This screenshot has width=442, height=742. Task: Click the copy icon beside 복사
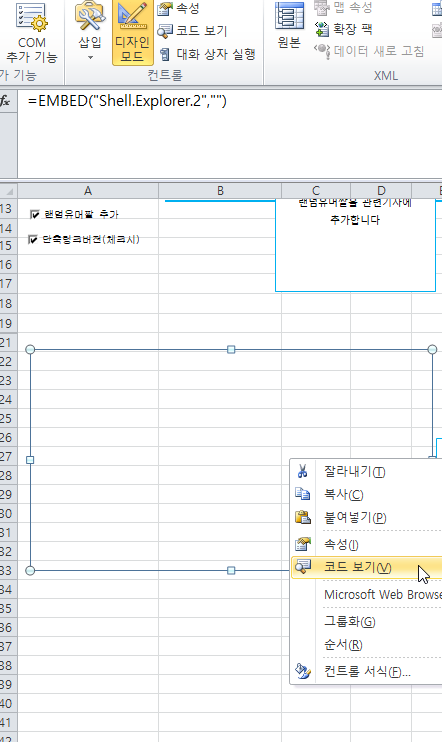coord(303,494)
